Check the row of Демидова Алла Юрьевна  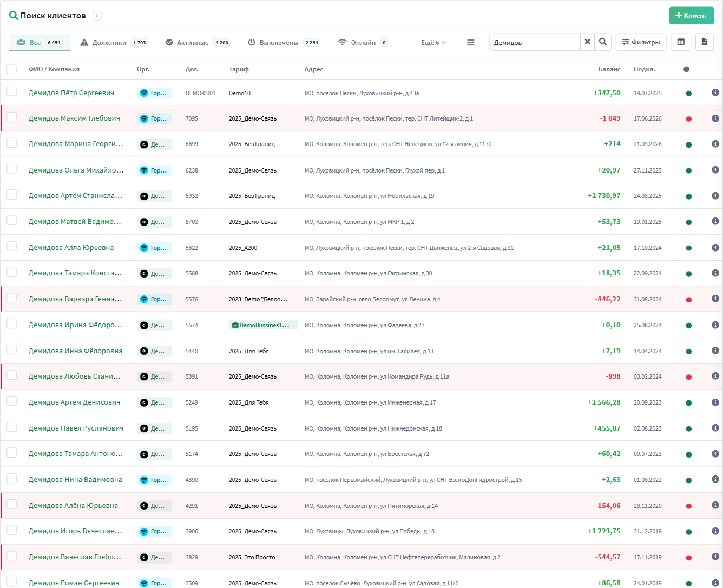click(x=11, y=246)
